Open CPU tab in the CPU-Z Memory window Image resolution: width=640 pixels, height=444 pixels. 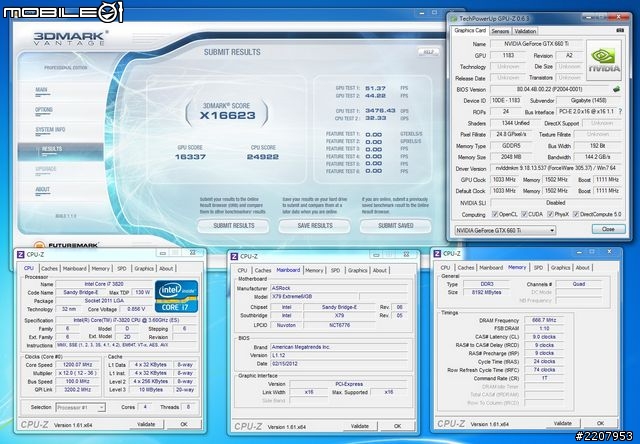[x=445, y=268]
